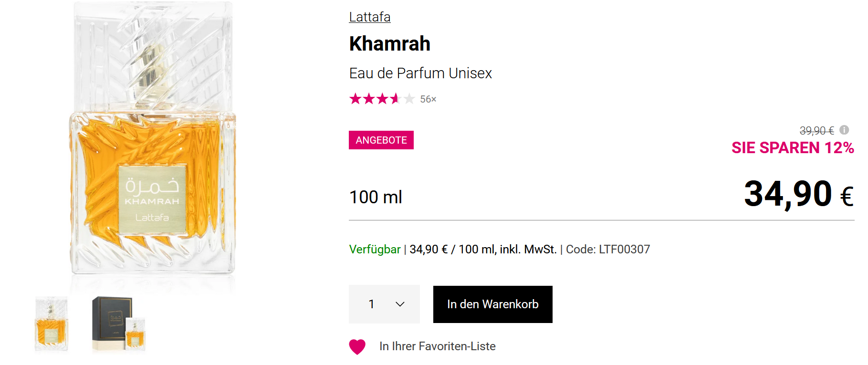Click the product code LTF00307
Image resolution: width=868 pixels, height=365 pixels.
[624, 250]
